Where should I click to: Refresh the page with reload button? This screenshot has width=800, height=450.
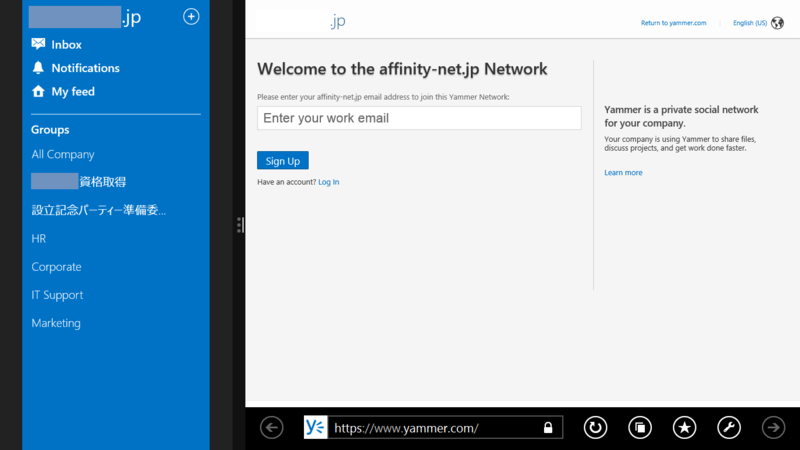pyautogui.click(x=595, y=428)
